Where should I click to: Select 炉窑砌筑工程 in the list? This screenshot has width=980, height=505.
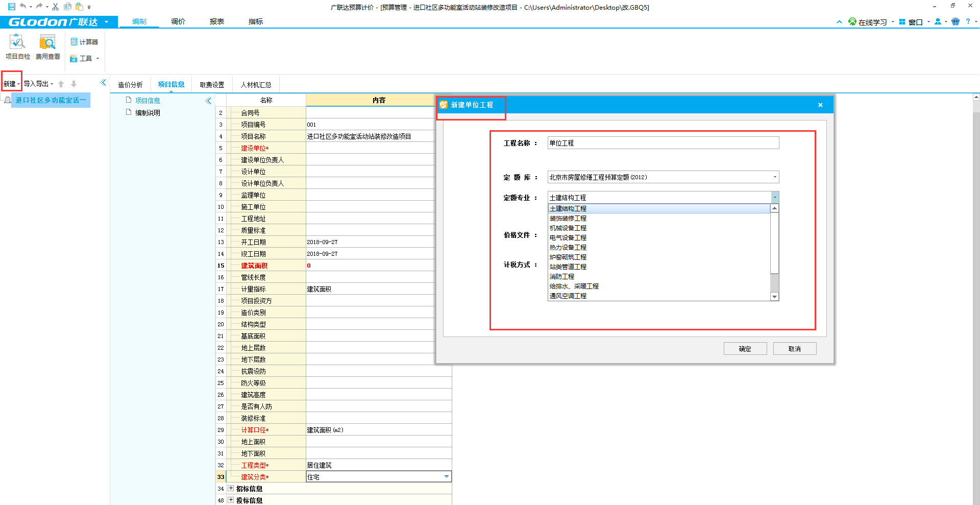(658, 257)
